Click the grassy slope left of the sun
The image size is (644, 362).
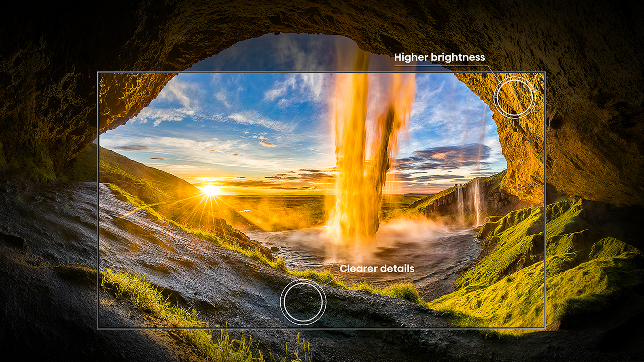pyautogui.click(x=140, y=172)
